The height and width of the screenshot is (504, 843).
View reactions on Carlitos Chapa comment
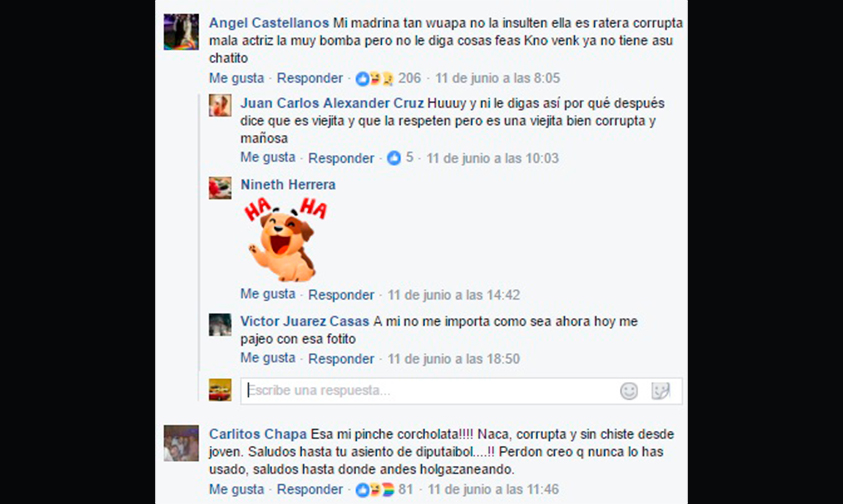[384, 489]
